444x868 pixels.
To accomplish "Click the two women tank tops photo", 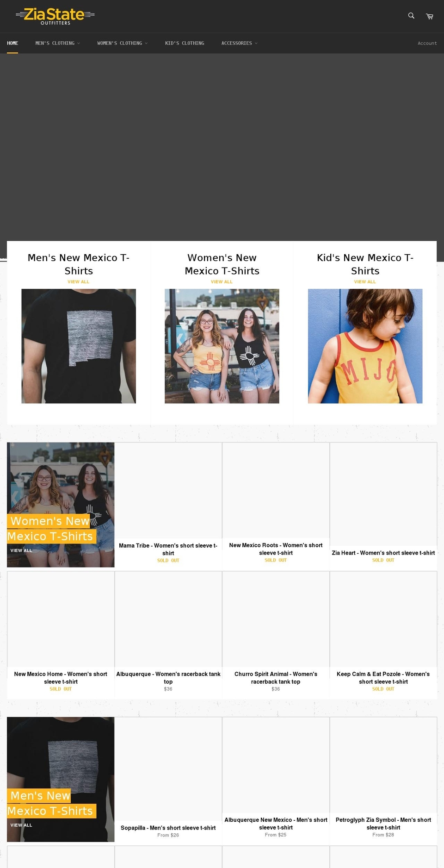I will [x=222, y=346].
